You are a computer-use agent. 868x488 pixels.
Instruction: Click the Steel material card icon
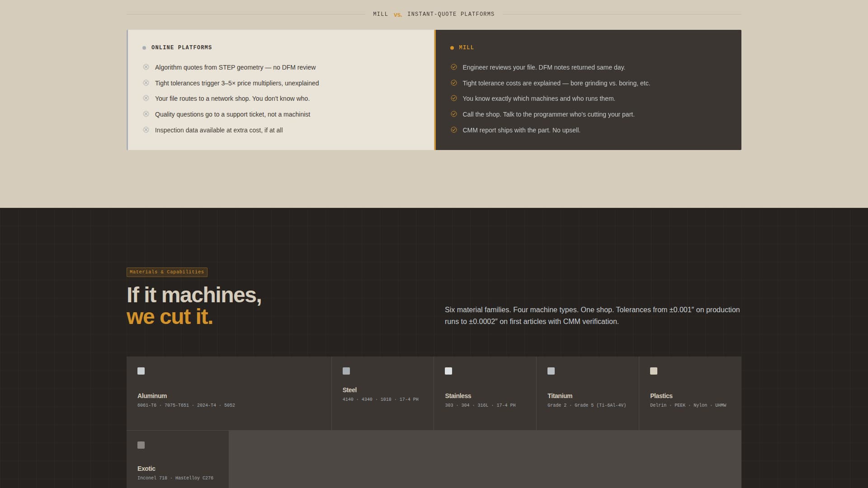(346, 371)
